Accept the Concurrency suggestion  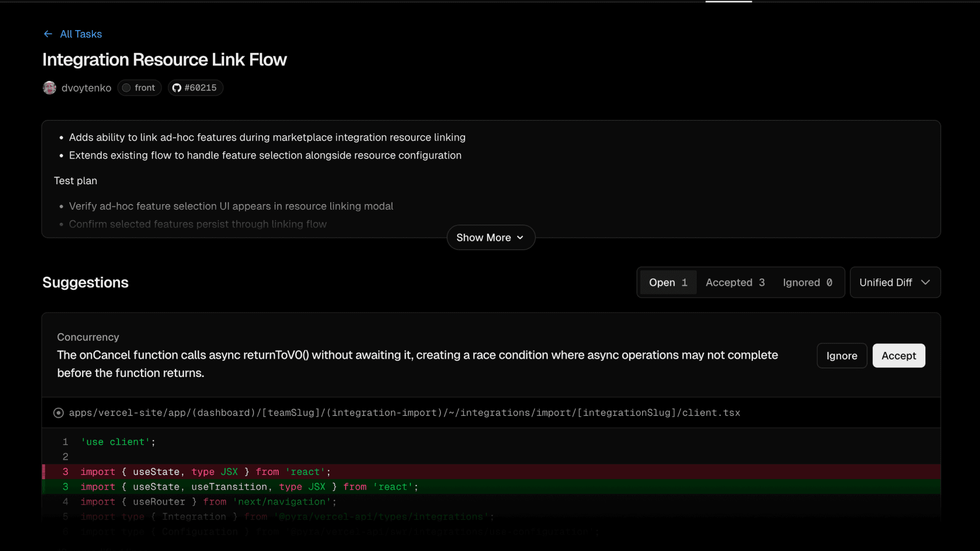point(898,356)
